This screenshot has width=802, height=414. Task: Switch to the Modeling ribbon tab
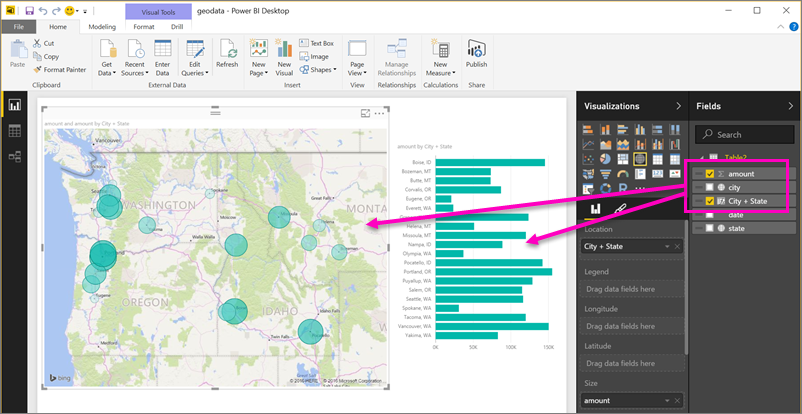[102, 26]
